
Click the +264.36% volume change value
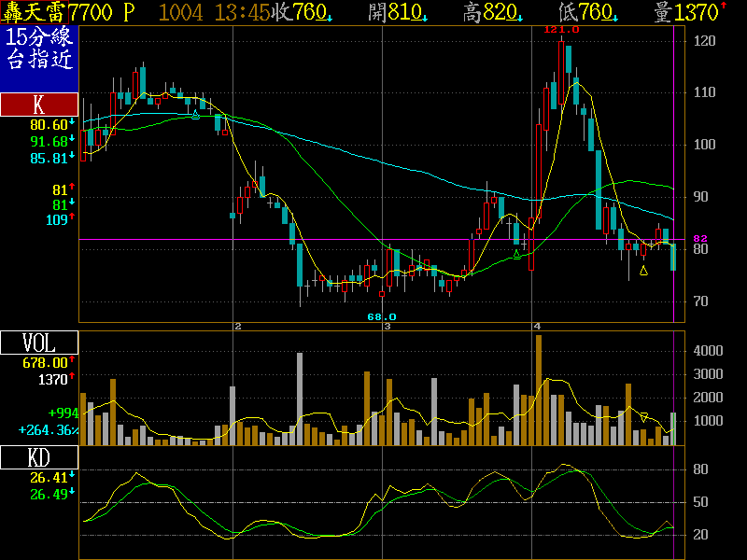[48, 430]
